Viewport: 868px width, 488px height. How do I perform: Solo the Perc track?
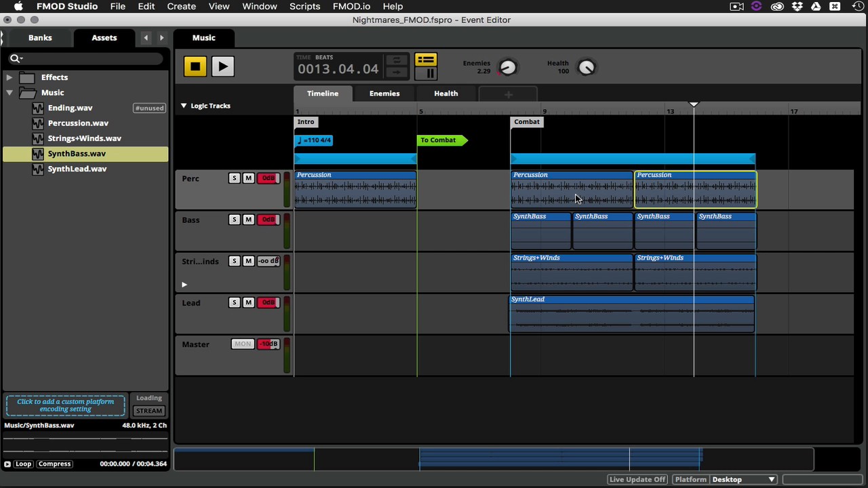click(234, 178)
